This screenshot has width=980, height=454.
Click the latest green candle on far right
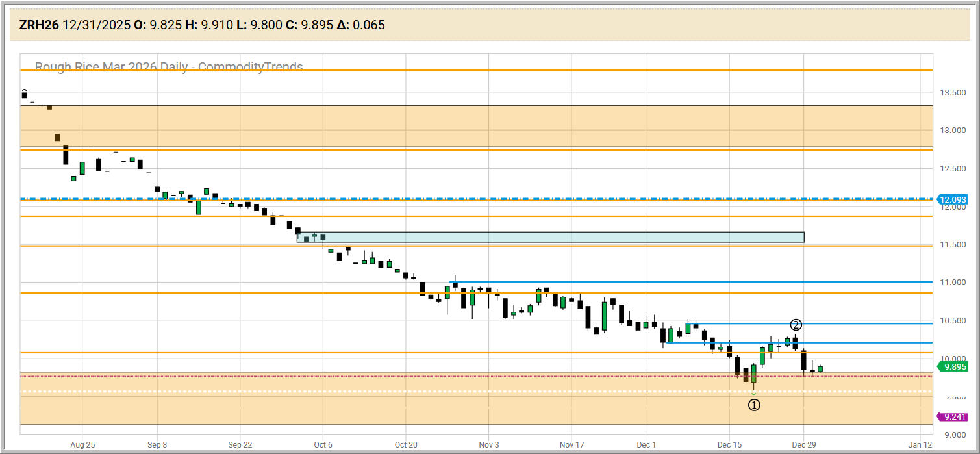pyautogui.click(x=820, y=369)
